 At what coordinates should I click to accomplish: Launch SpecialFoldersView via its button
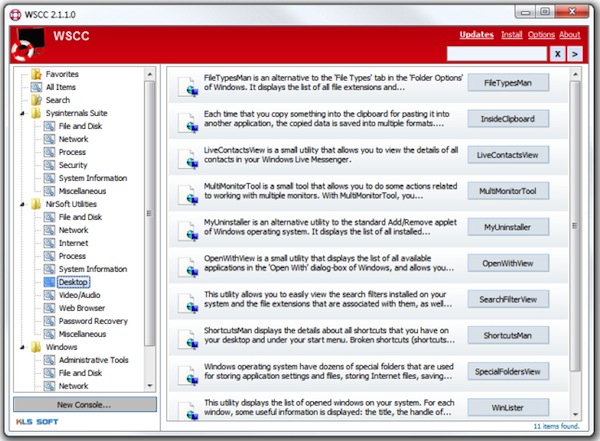pyautogui.click(x=508, y=371)
